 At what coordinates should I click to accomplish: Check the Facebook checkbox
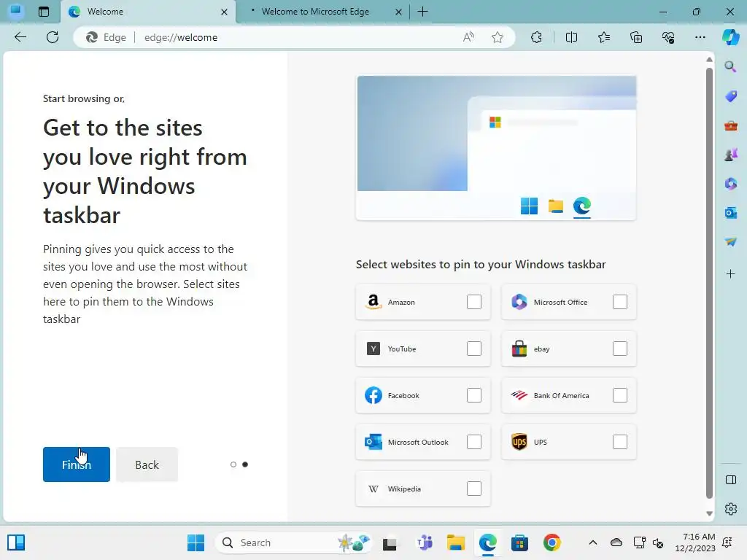click(474, 394)
